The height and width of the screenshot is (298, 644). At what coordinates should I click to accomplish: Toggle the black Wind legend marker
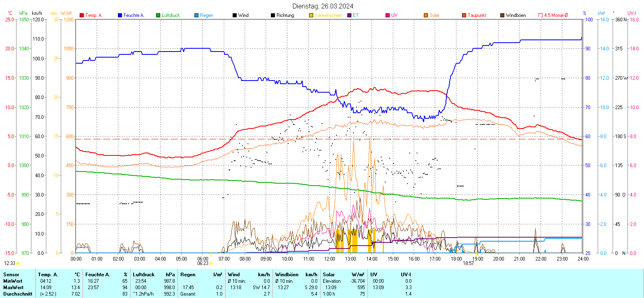tap(235, 15)
